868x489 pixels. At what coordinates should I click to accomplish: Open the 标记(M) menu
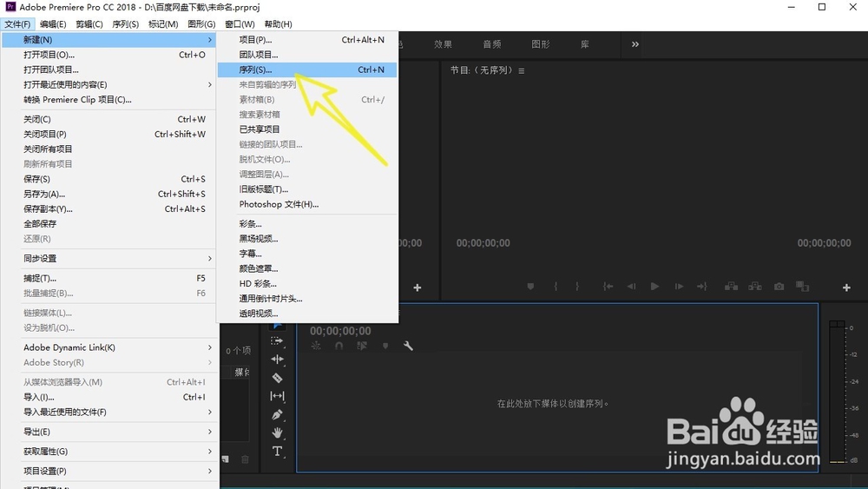[x=163, y=24]
